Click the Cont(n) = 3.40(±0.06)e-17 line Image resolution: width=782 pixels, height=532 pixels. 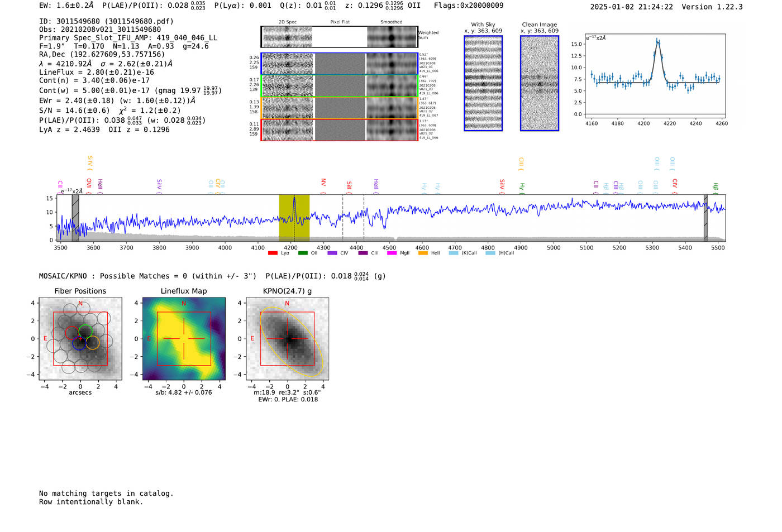click(94, 80)
